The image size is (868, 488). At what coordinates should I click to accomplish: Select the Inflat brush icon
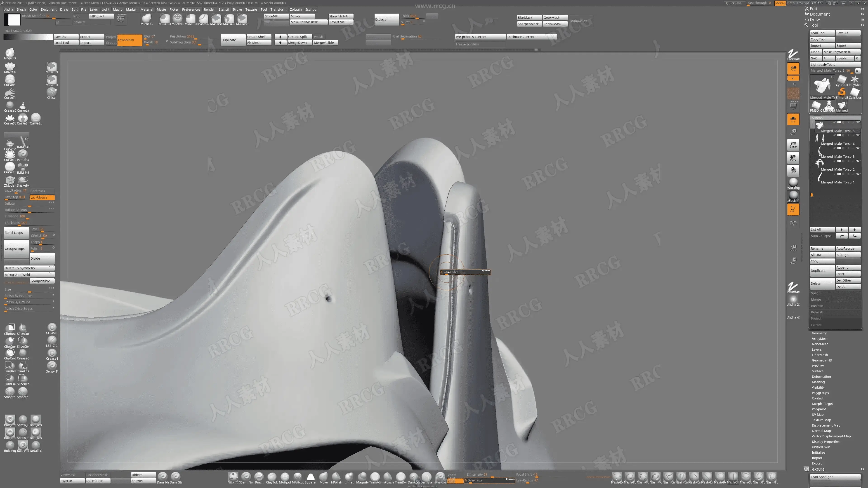[x=349, y=477]
